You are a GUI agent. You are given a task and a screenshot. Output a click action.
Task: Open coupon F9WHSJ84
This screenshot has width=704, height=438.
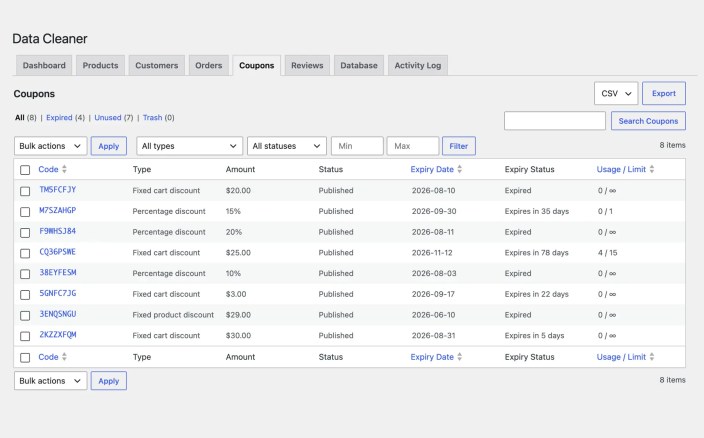[x=58, y=231]
